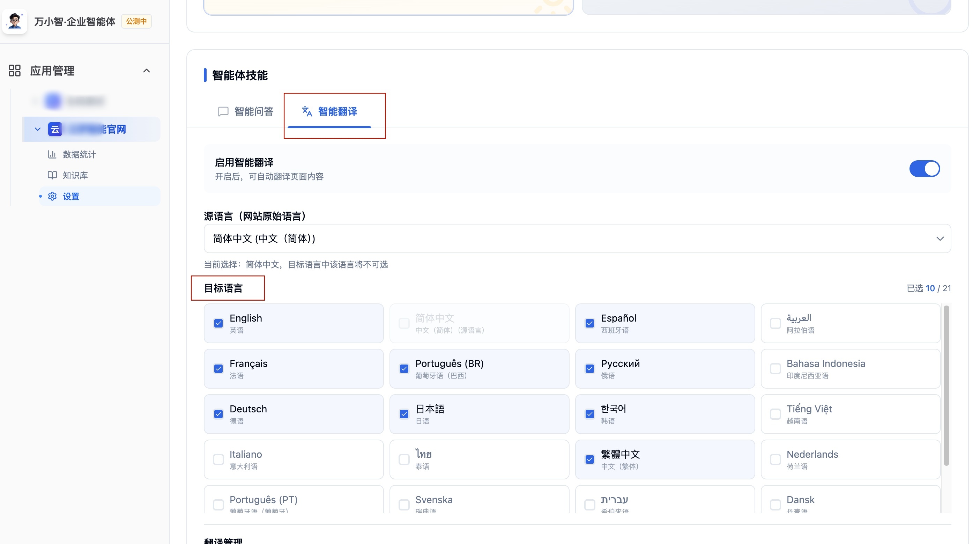Click the 万小智 robot avatar logo
This screenshot has width=980, height=544.
click(15, 21)
